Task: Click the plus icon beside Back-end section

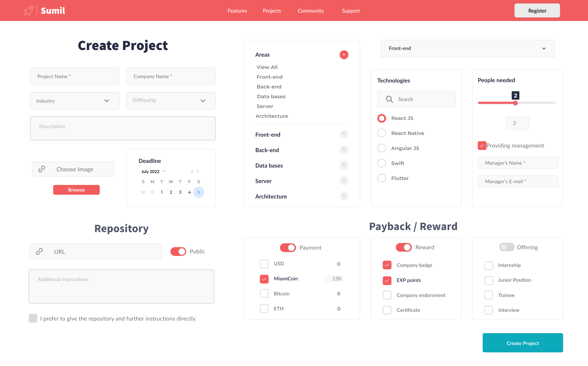Action: (344, 150)
